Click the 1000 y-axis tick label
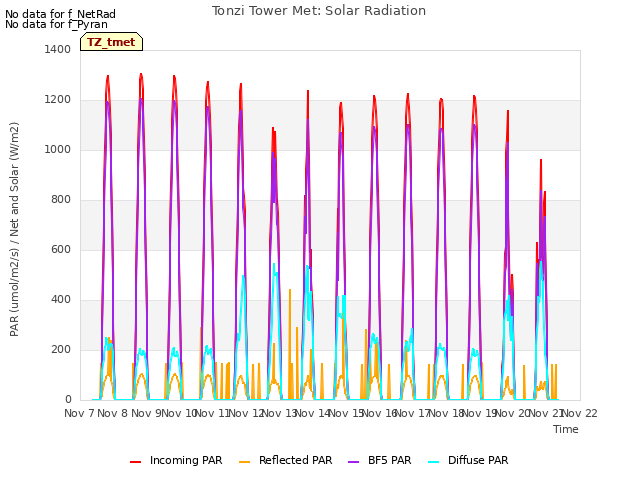Image resolution: width=640 pixels, height=480 pixels. 58,149
